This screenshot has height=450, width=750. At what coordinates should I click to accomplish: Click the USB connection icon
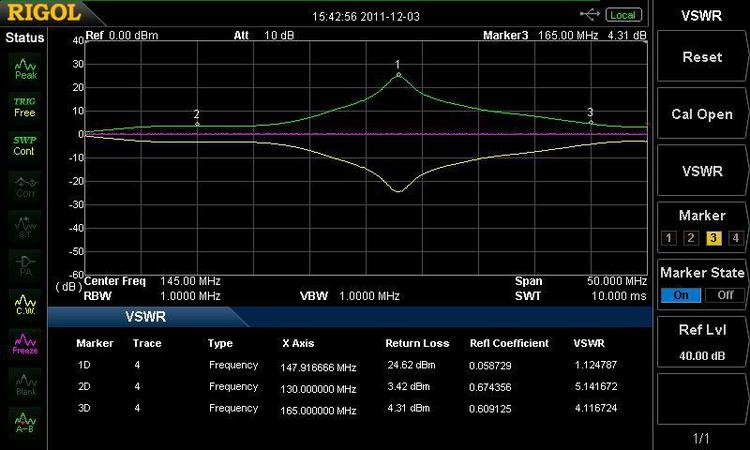[591, 15]
